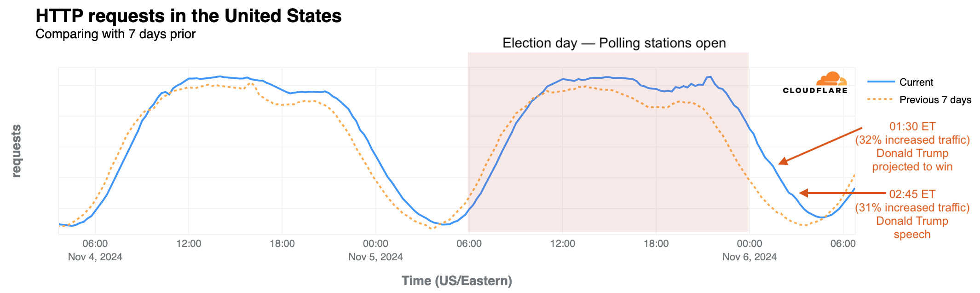Select the "Election day — Polling stations open" label
Viewport: 980px width, 293px height.
[614, 43]
